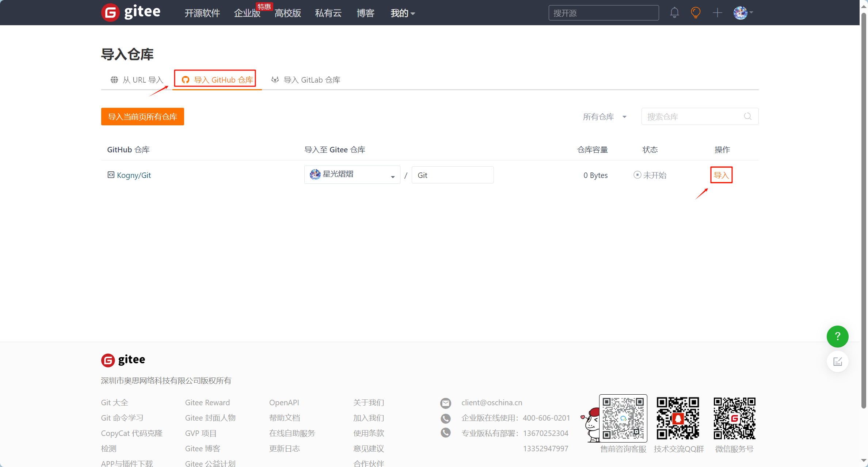Image resolution: width=868 pixels, height=467 pixels.
Task: Open 检测 footer link
Action: 108,448
